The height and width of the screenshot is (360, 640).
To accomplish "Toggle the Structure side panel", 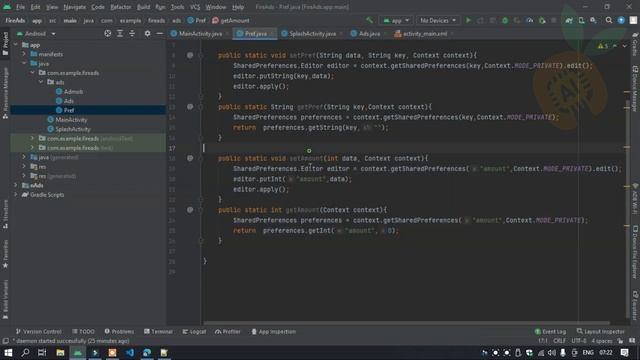I will pos(5,214).
